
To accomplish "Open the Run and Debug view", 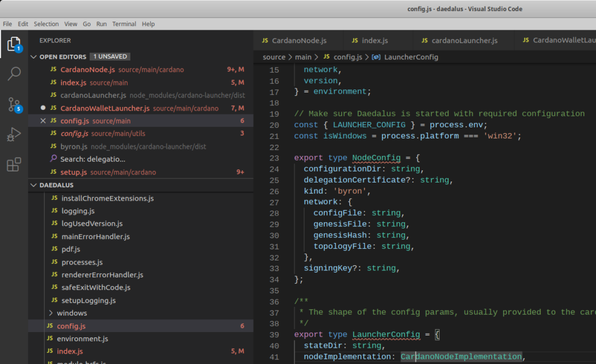I will tap(14, 134).
